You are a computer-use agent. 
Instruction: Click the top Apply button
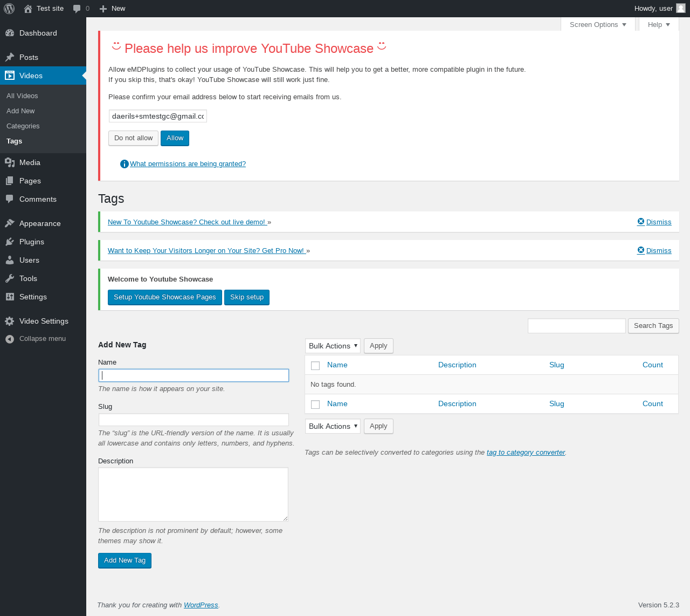pyautogui.click(x=378, y=346)
